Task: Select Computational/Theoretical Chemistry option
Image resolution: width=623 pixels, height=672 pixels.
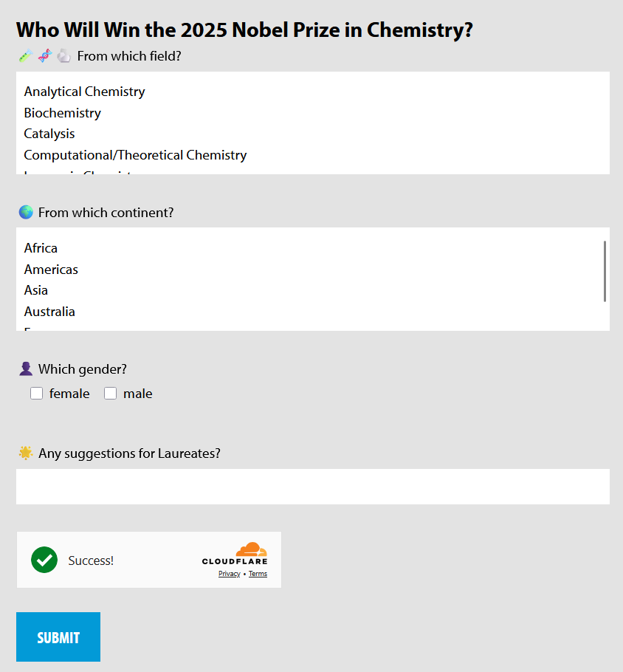Action: [135, 155]
